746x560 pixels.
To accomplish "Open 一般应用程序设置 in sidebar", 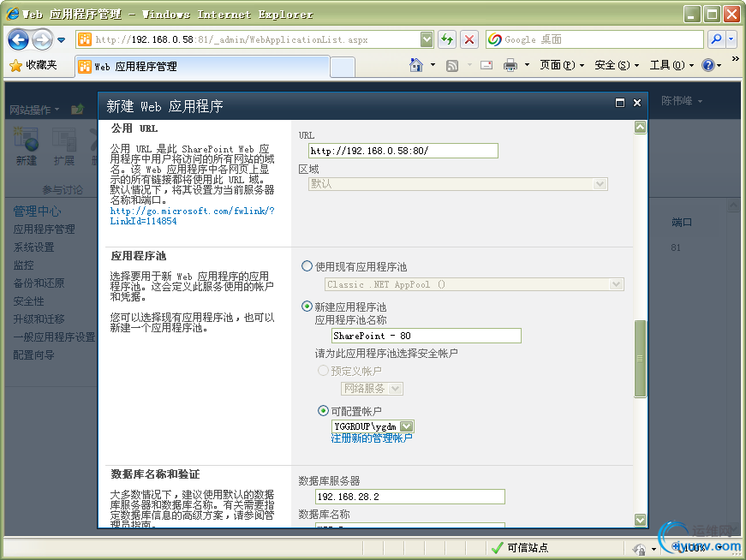I will 54,337.
